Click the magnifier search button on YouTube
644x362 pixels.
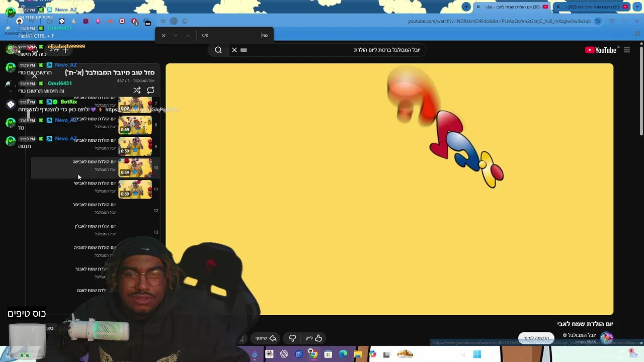[x=218, y=50]
